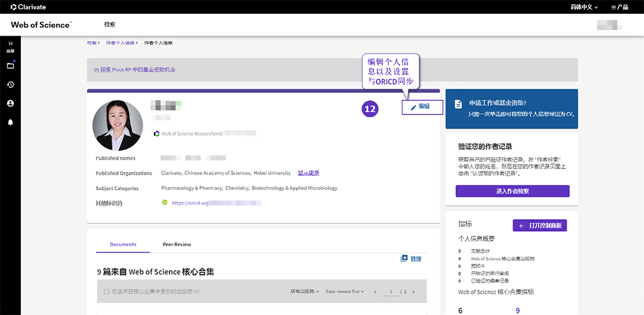This screenshot has height=315, width=644.
Task: Click the 6 metric value
Action: click(460, 310)
